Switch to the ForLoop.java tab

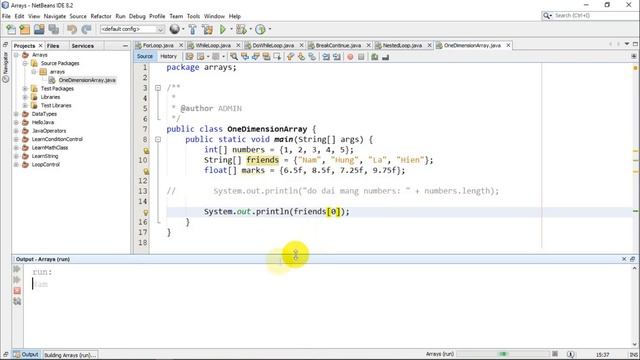[158, 45]
